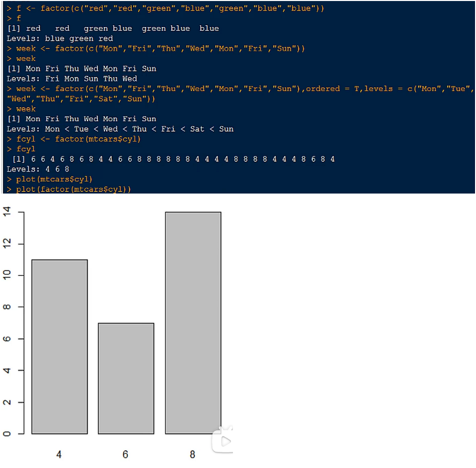Viewport: 476px width, 468px height.
Task: Click the bar for cylinder 6
Action: 126,378
